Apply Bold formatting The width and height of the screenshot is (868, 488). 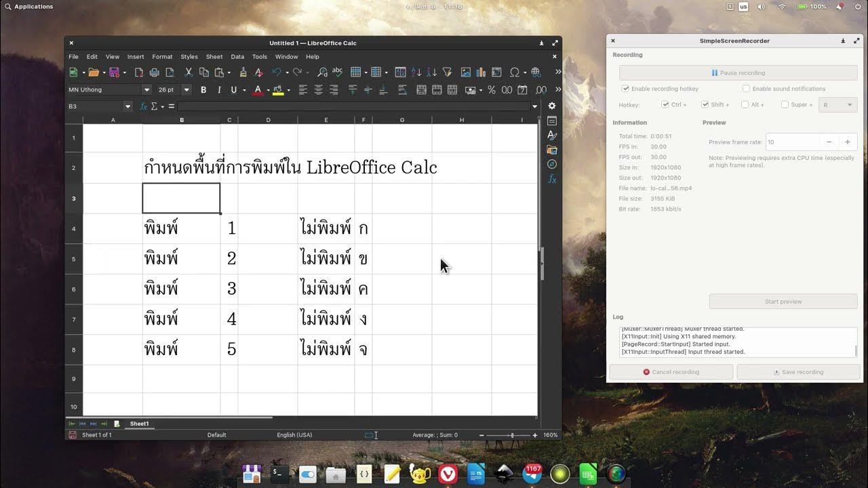(203, 89)
